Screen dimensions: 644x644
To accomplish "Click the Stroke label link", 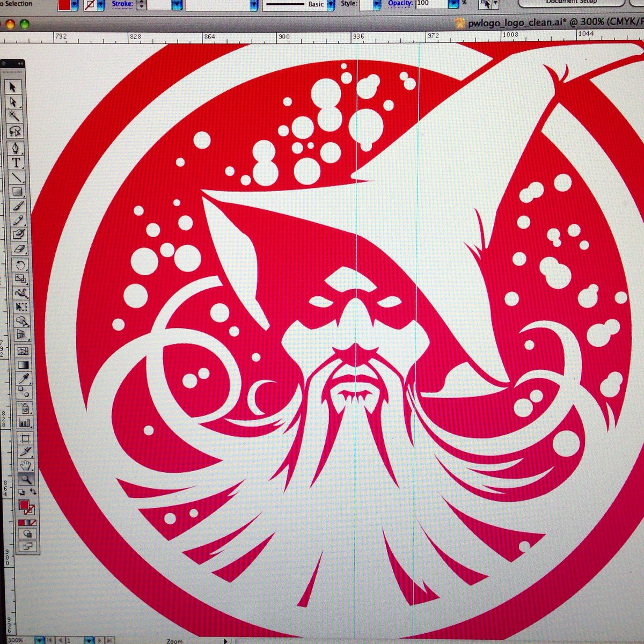I will point(122,4).
